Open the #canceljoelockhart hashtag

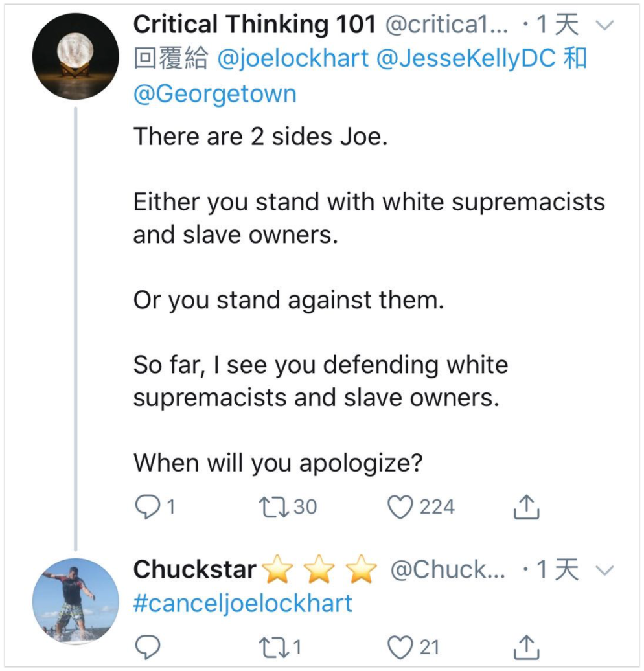pyautogui.click(x=243, y=604)
